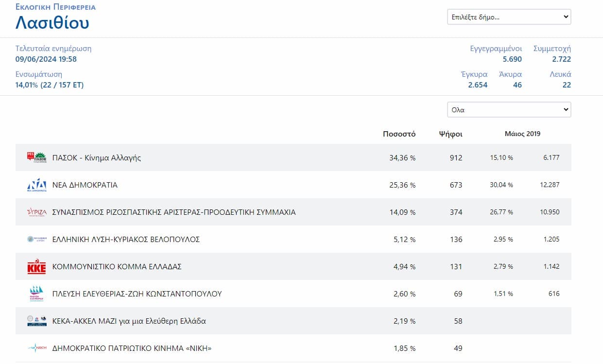Click the 'Ποσοστό' column header
Screen dimensions: 603x364
[399, 134]
